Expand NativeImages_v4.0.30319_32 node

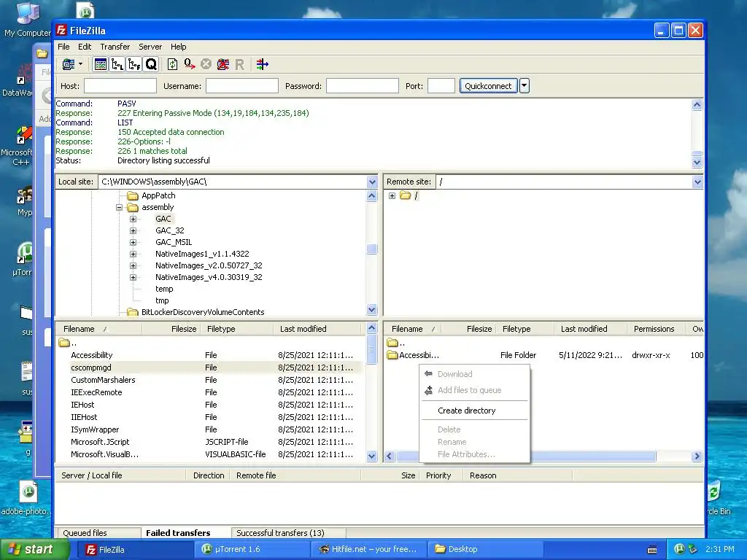(133, 277)
